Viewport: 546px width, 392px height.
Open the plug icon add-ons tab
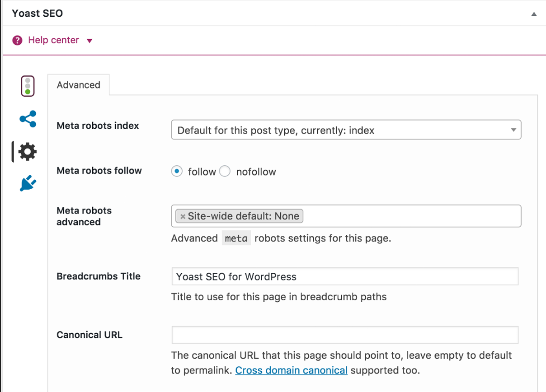28,183
